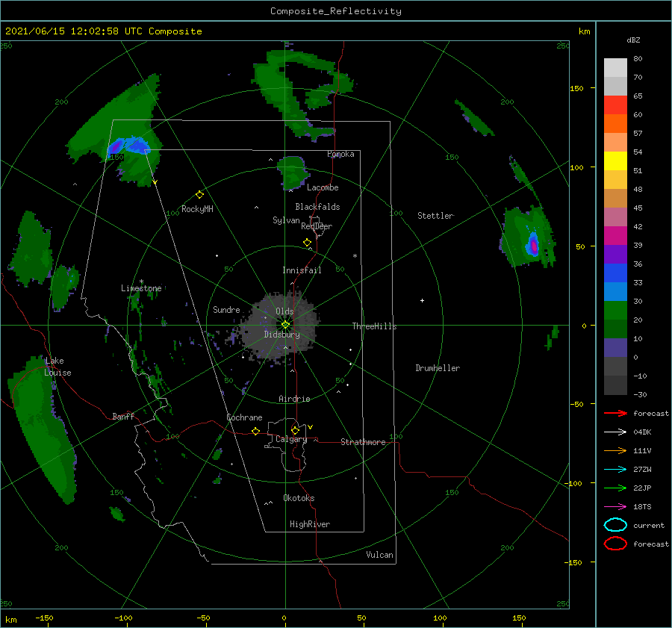Click the Sundre town label
672x628 pixels.
pyautogui.click(x=226, y=309)
